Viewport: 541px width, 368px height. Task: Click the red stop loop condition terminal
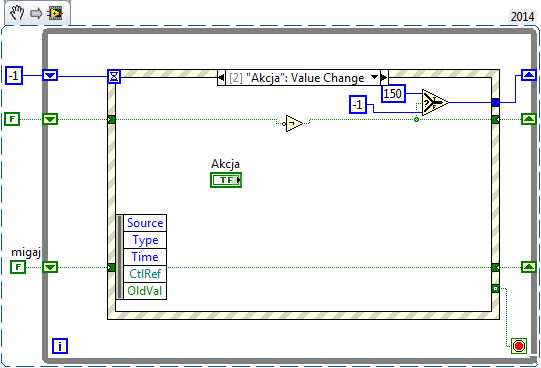pos(519,346)
